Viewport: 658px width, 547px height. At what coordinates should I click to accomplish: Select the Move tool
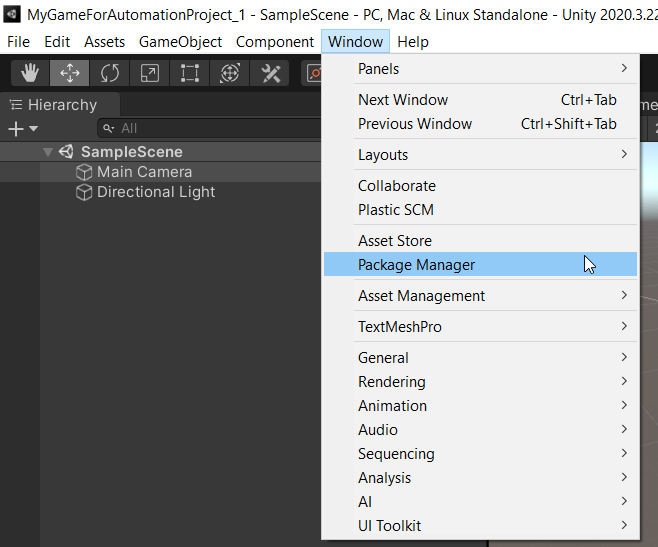pos(70,73)
